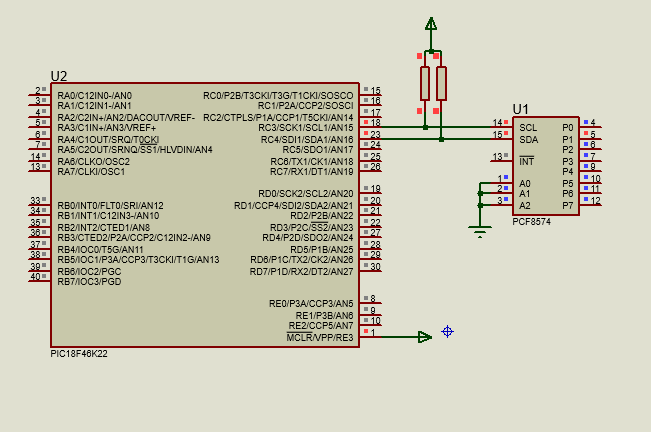This screenshot has height=432, width=651.
Task: Select the U2 component reference label
Action: tap(59, 76)
